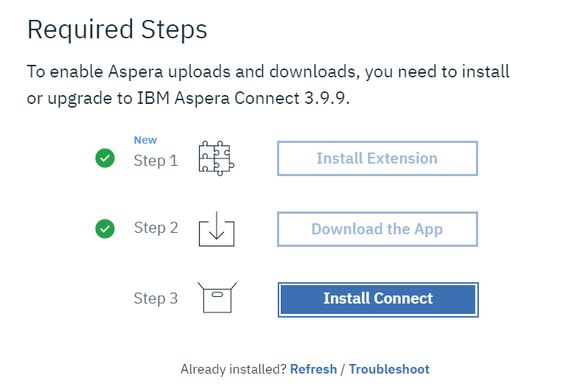Click the slash between Refresh and Troubleshoot
This screenshot has width=571, height=392.
343,369
